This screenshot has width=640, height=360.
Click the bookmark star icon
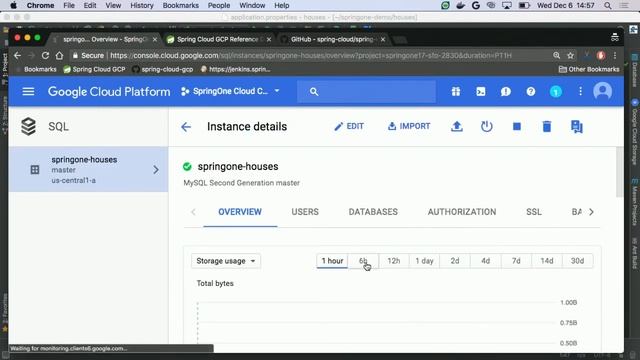[x=571, y=56]
